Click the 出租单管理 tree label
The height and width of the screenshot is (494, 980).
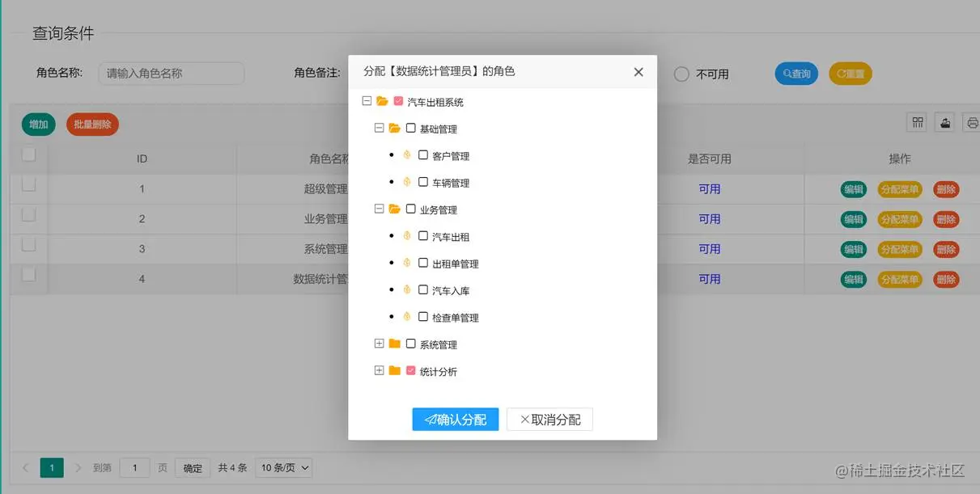point(456,264)
